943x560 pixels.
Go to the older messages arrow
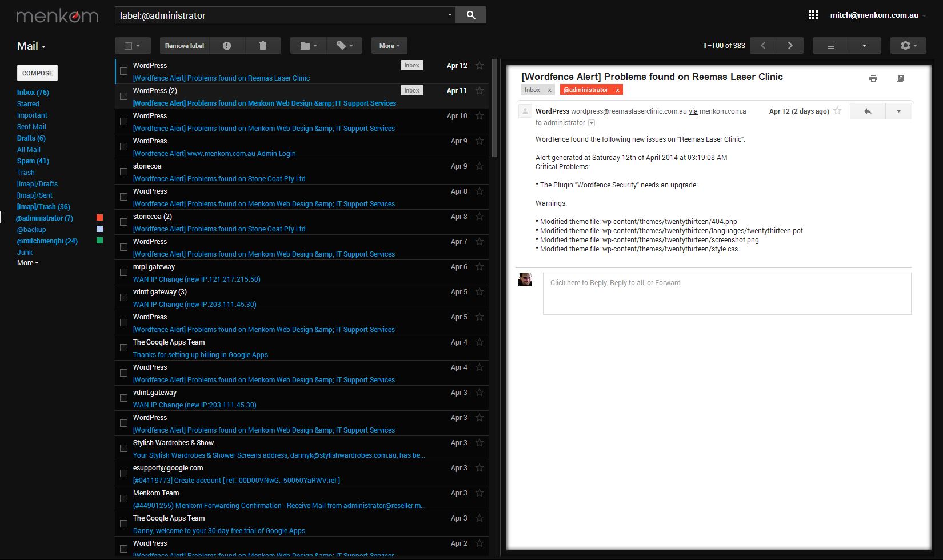pos(790,46)
